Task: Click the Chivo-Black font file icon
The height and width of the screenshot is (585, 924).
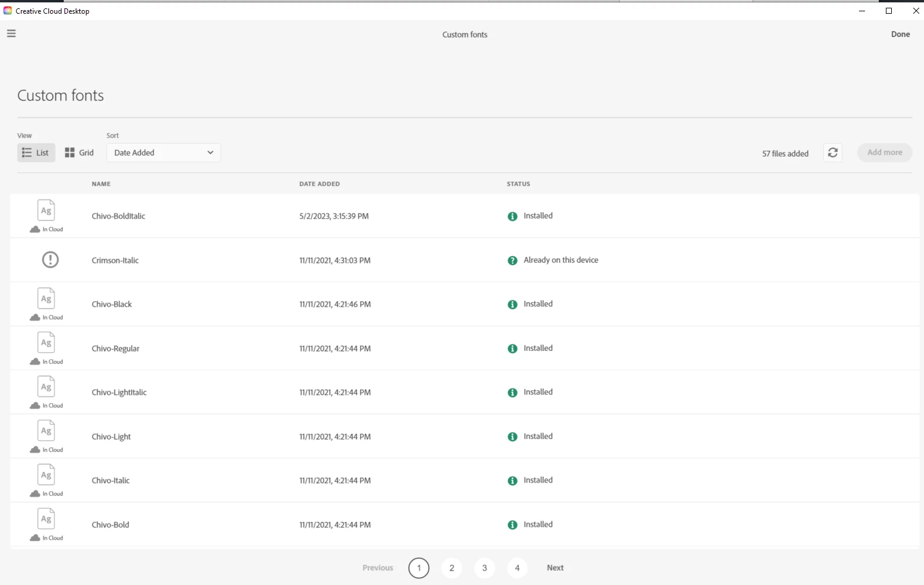Action: [46, 298]
